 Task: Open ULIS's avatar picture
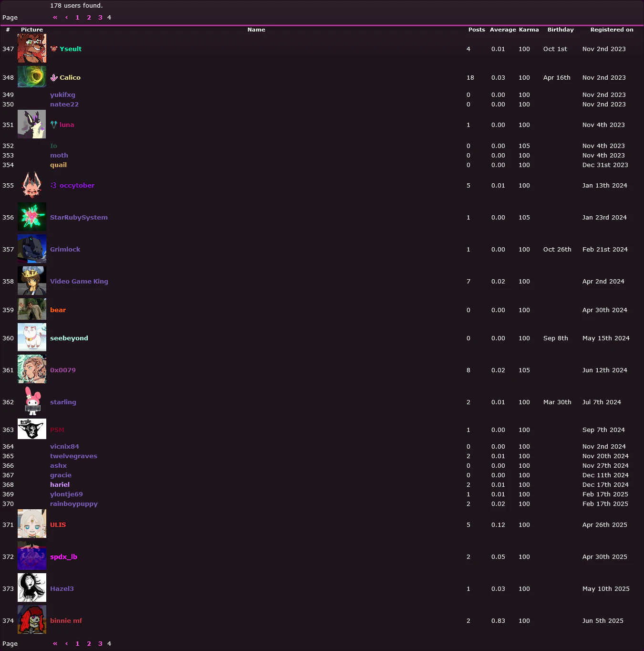click(32, 524)
